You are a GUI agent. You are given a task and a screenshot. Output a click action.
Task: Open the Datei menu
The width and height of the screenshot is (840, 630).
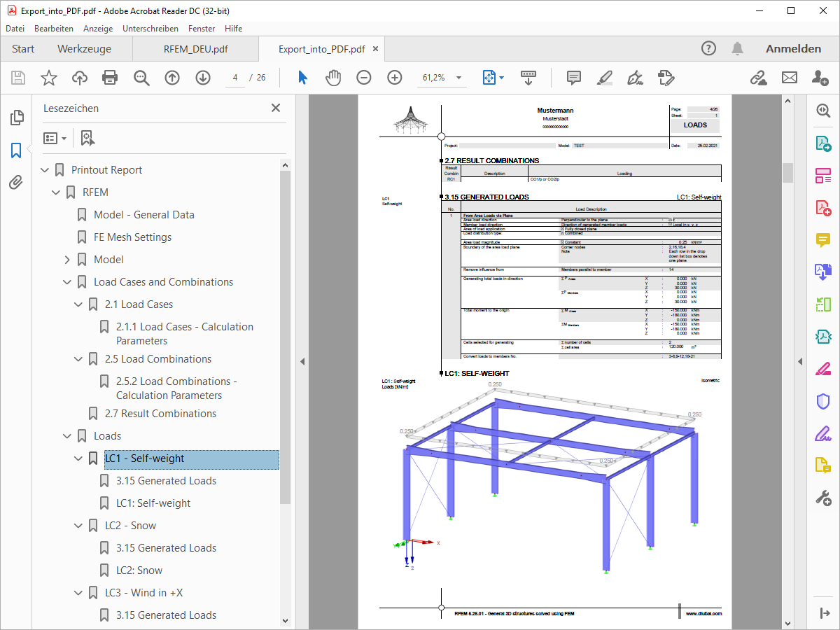(x=15, y=29)
